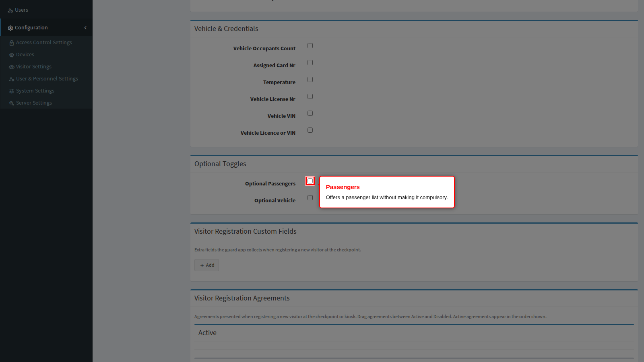This screenshot has width=644, height=362.
Task: Click the Active agreements list header
Action: point(207,333)
